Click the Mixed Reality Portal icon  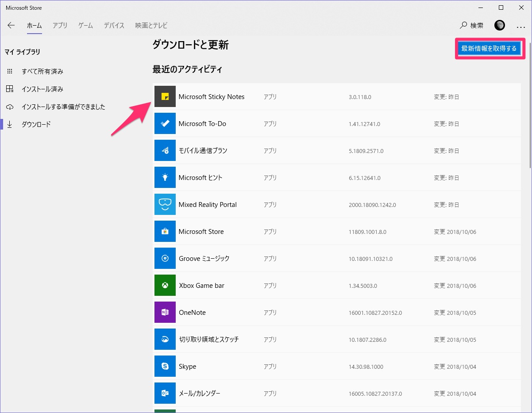coord(165,204)
